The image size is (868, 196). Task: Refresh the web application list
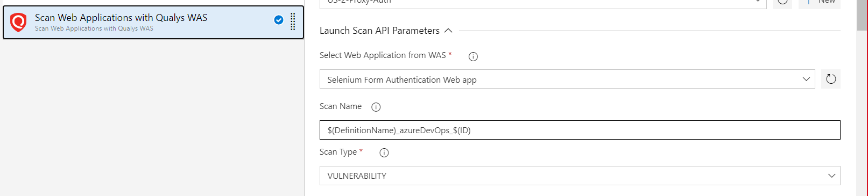coord(831,79)
